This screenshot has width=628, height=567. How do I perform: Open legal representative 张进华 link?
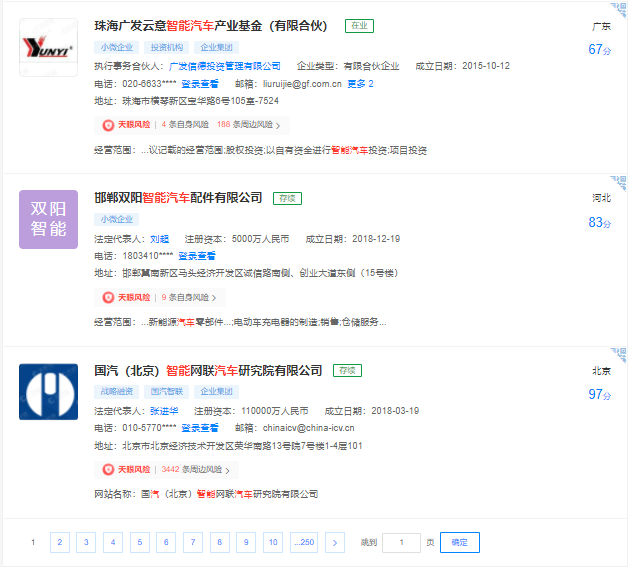click(x=164, y=411)
